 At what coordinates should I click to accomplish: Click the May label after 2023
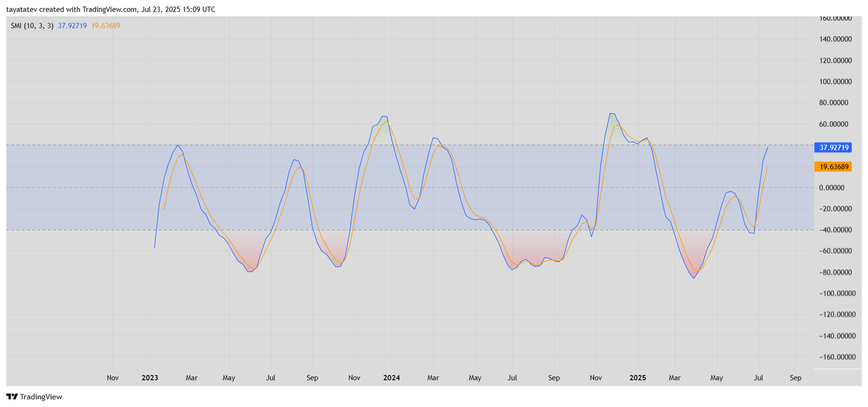coord(229,378)
